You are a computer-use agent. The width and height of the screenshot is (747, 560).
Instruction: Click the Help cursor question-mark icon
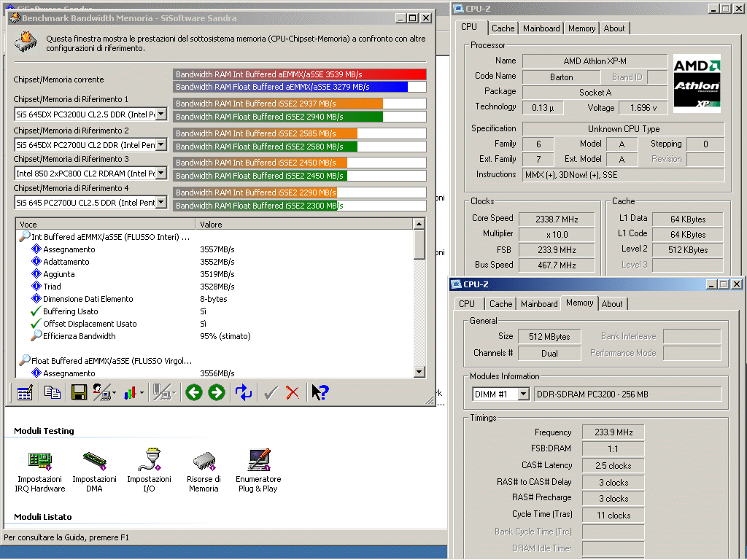click(x=320, y=393)
